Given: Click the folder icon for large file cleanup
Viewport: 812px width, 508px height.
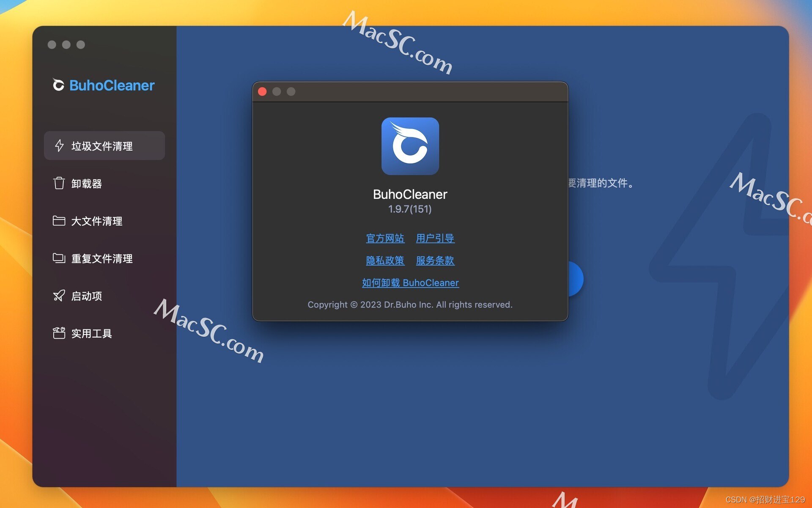Looking at the screenshot, I should pyautogui.click(x=59, y=220).
